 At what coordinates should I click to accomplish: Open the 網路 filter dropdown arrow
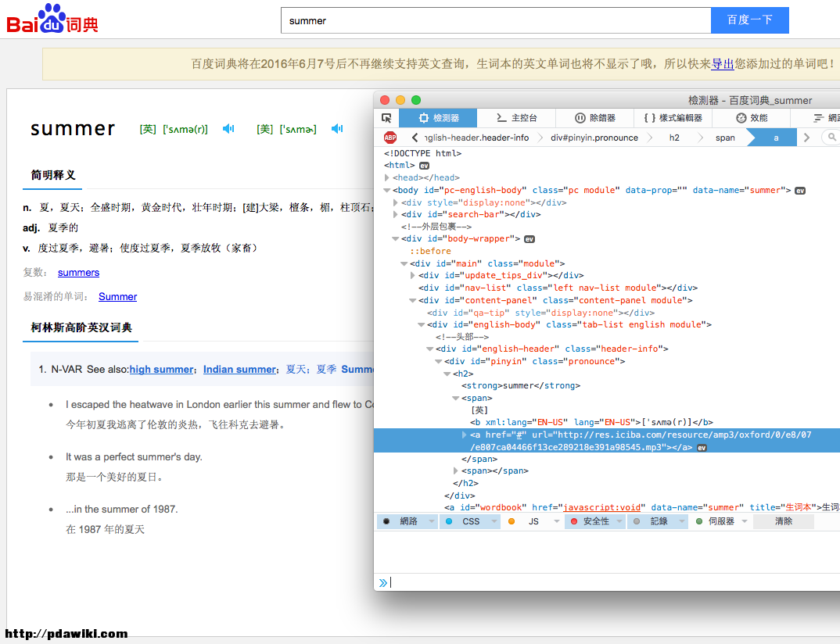[432, 521]
